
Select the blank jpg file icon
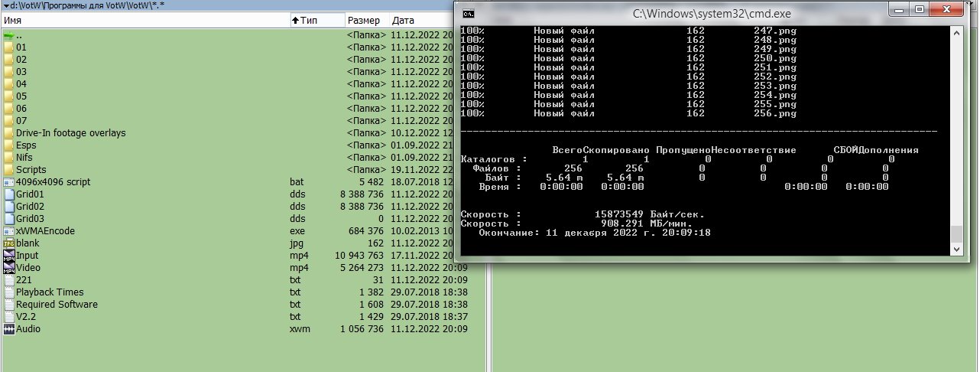pyautogui.click(x=8, y=243)
